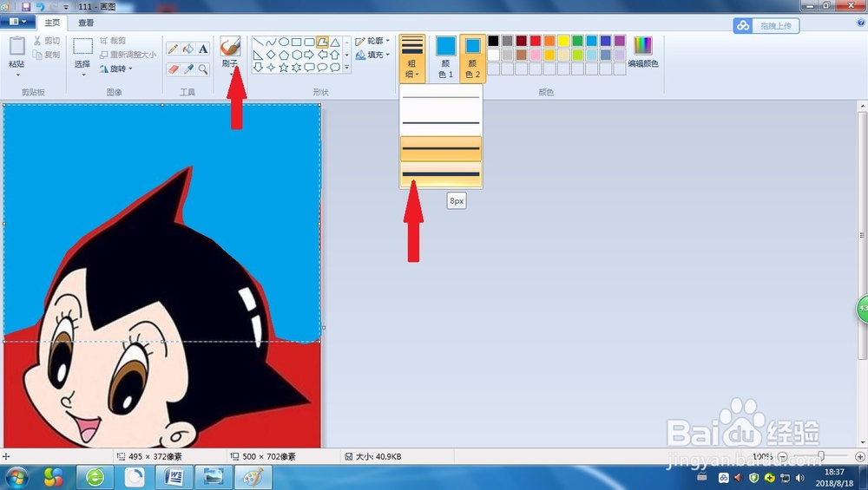The height and width of the screenshot is (490, 868).
Task: Activate Color 1 (颜色 1) box
Action: pyautogui.click(x=445, y=57)
